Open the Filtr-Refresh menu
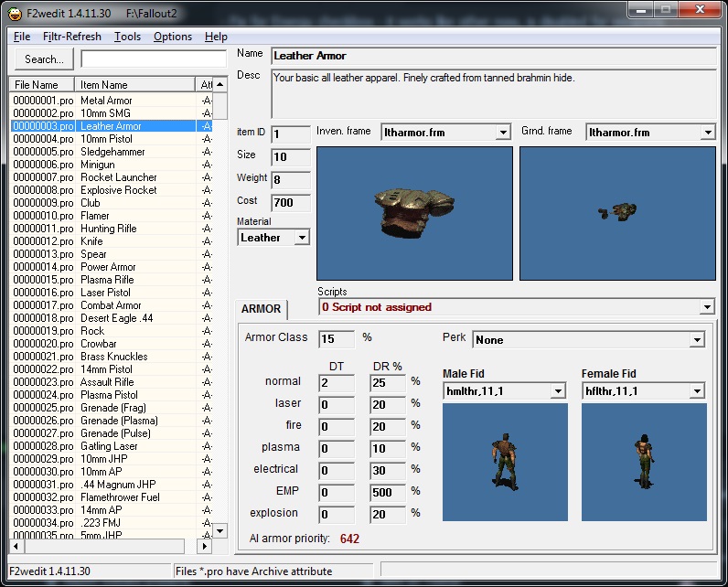This screenshot has height=587, width=728. click(x=72, y=37)
